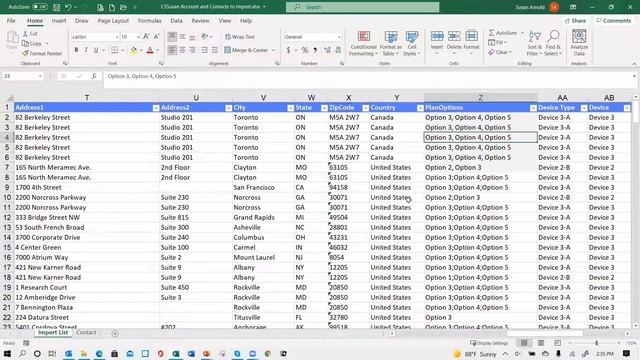Open the Device Type filter dropdown
Image resolution: width=640 pixels, height=360 pixels.
pyautogui.click(x=584, y=108)
